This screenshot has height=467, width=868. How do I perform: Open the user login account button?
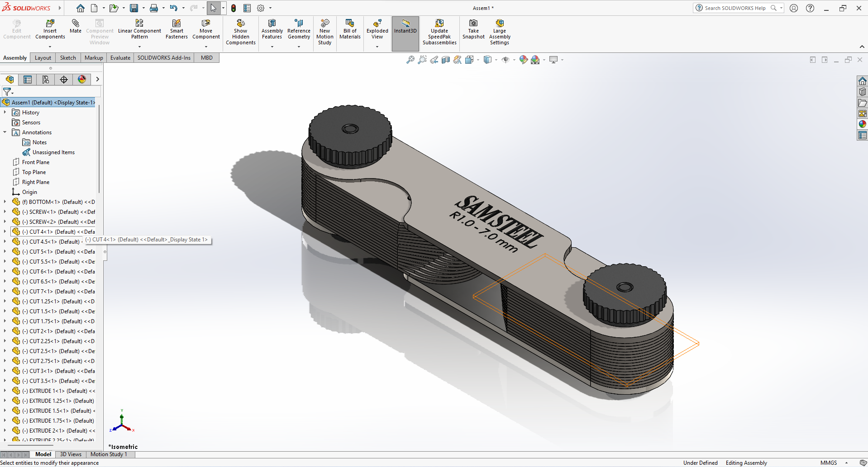click(x=794, y=8)
